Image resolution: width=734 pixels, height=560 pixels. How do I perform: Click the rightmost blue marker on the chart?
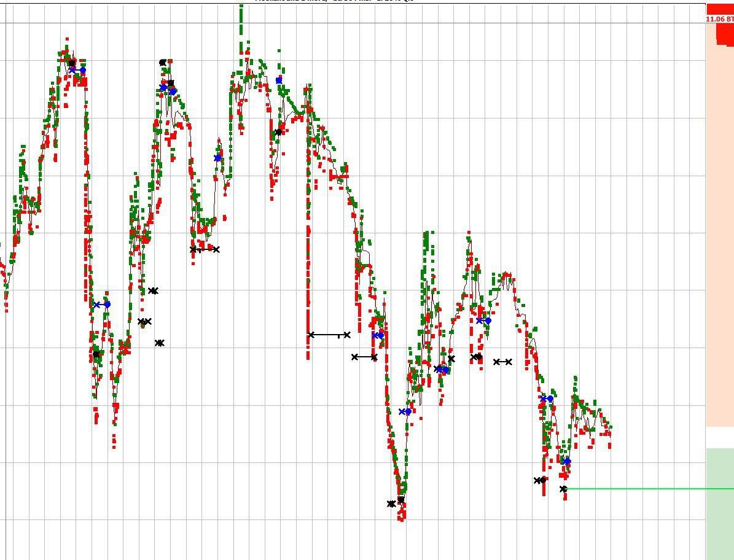(567, 461)
